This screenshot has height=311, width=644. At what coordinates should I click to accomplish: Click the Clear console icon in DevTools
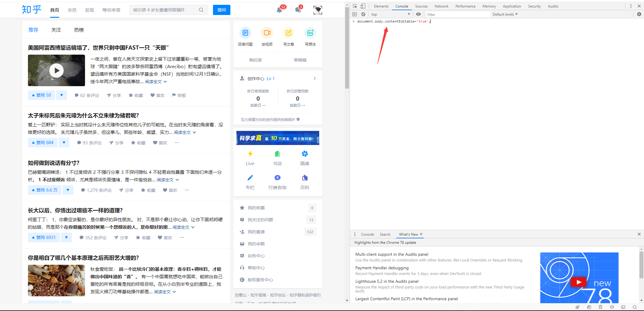363,14
